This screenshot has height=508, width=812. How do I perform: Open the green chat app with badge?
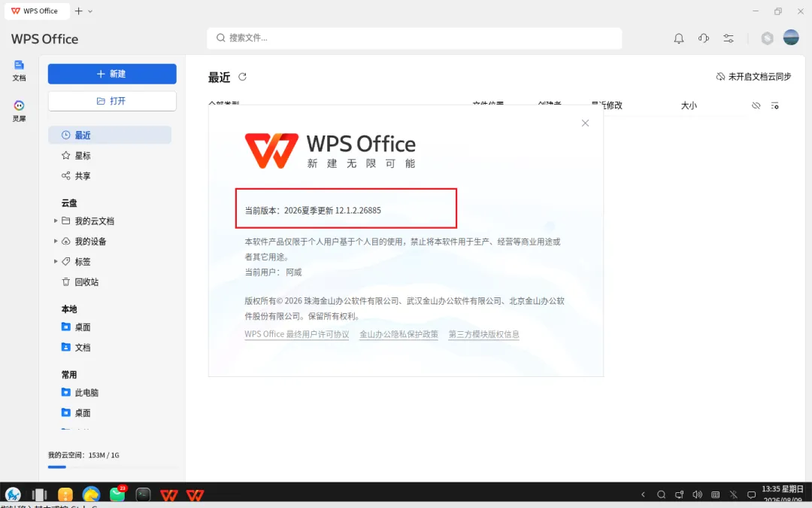tap(117, 494)
